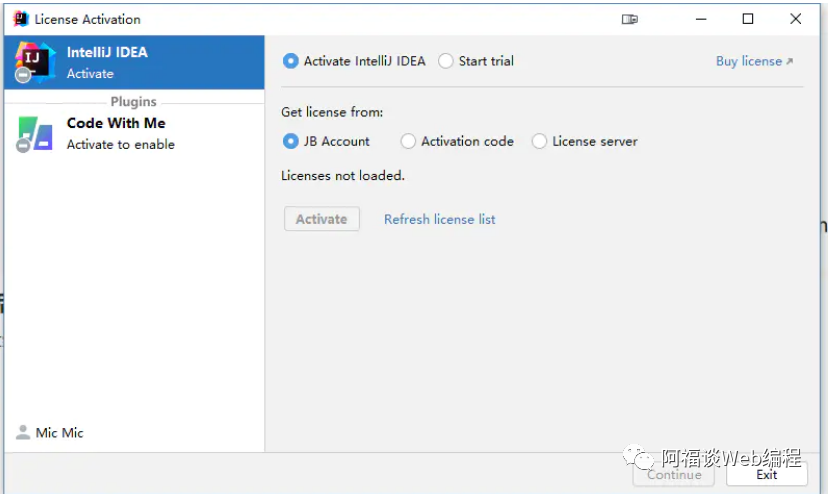The image size is (828, 494).
Task: Click the greyed Activate button
Action: 322,219
